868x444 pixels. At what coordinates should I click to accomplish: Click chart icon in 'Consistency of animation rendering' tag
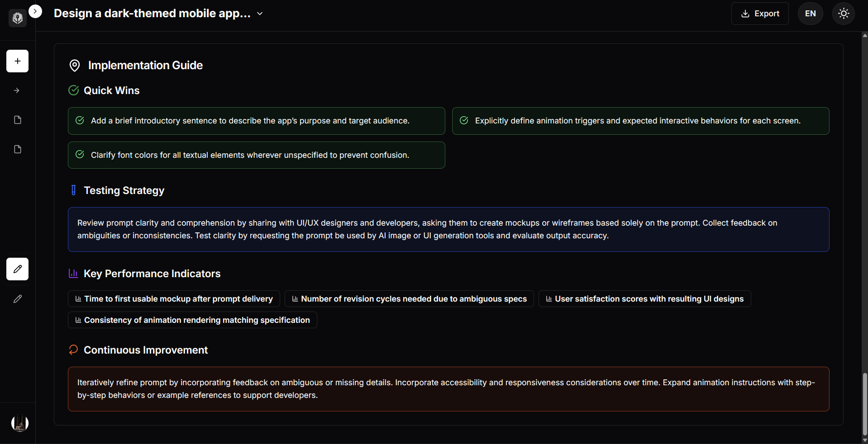tap(78, 320)
